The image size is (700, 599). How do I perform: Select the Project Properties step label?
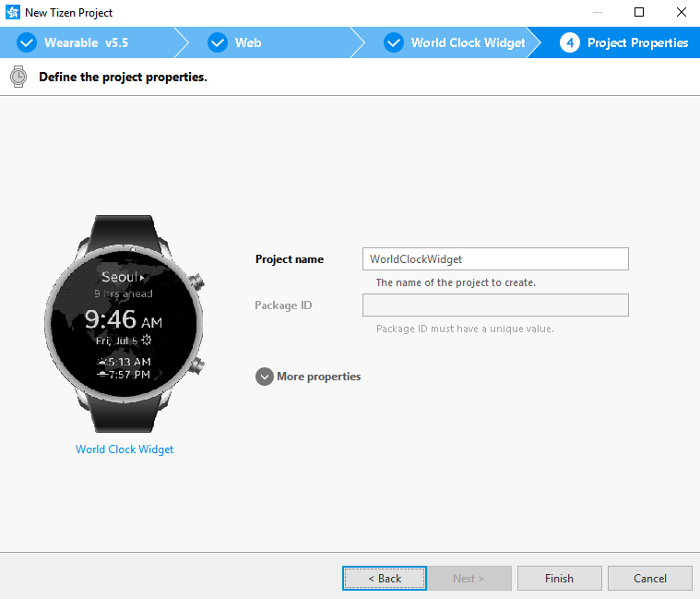click(x=637, y=42)
